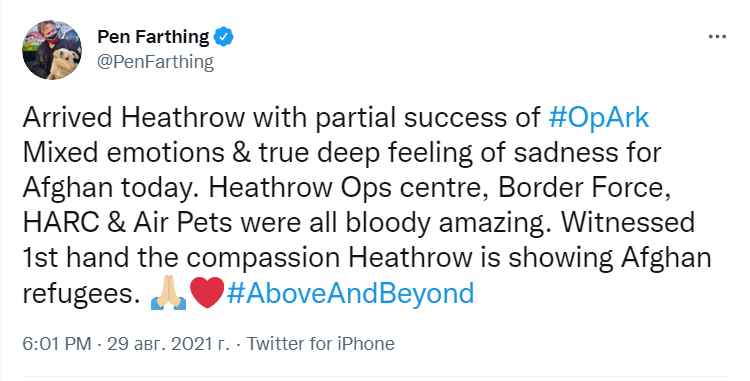Click the words 'Mixed emotions' in tweet
The width and height of the screenshot is (750, 381).
[123, 152]
